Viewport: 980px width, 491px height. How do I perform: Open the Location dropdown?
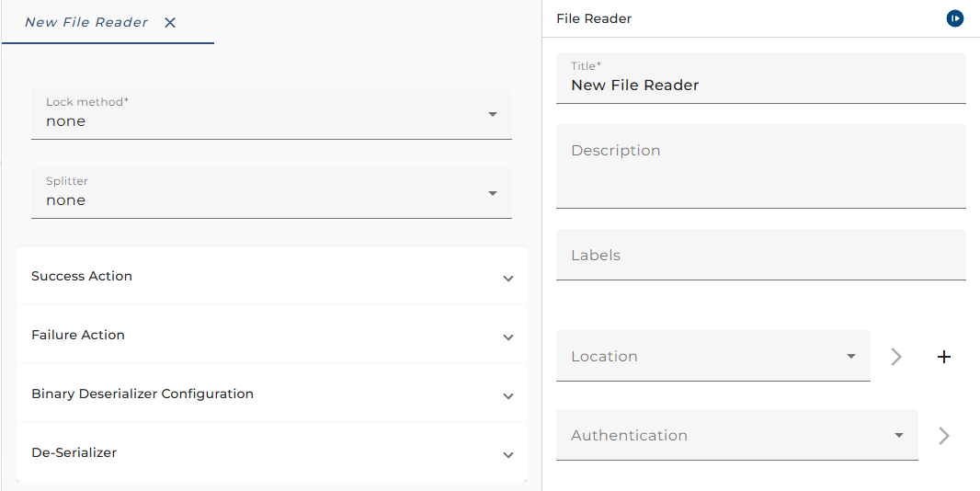point(713,356)
